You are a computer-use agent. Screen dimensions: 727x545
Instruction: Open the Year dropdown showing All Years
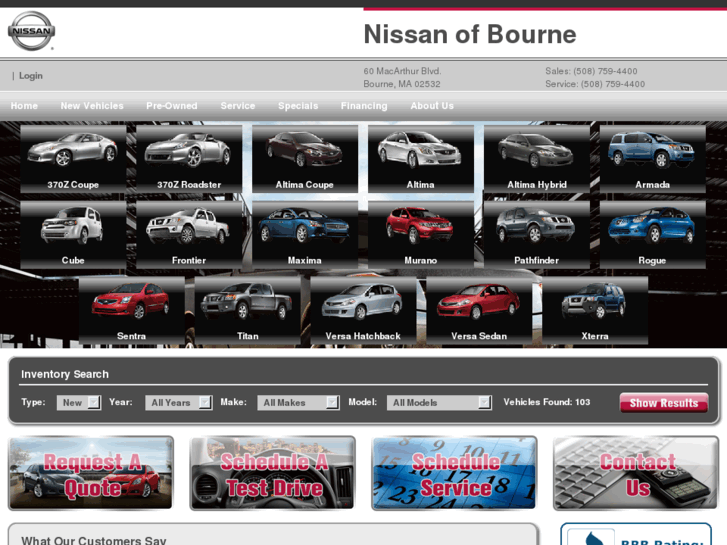point(179,402)
